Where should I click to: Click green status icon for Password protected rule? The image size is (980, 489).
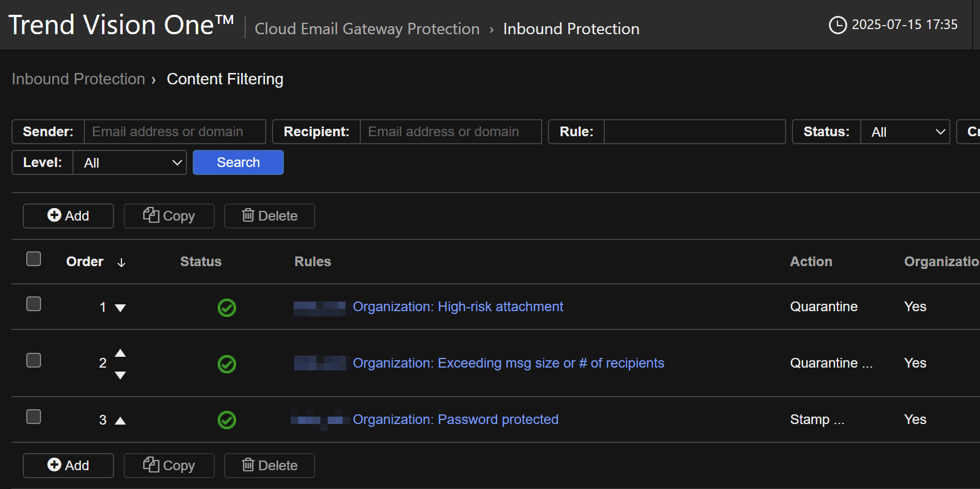(227, 420)
